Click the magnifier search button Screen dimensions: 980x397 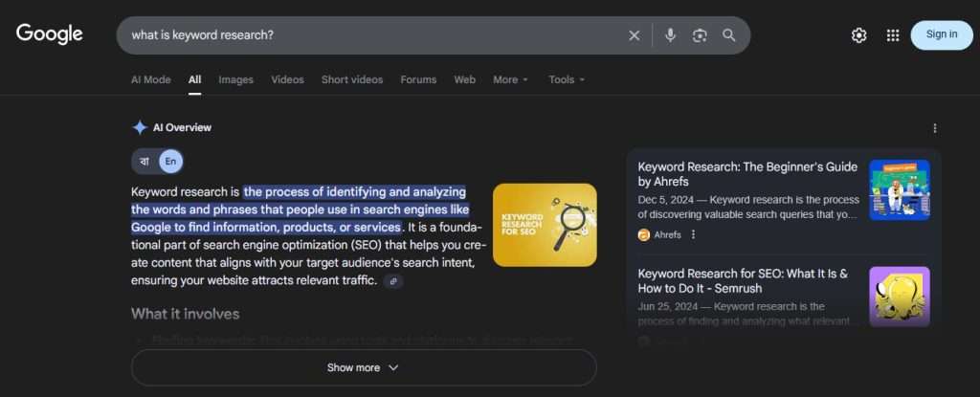[728, 35]
